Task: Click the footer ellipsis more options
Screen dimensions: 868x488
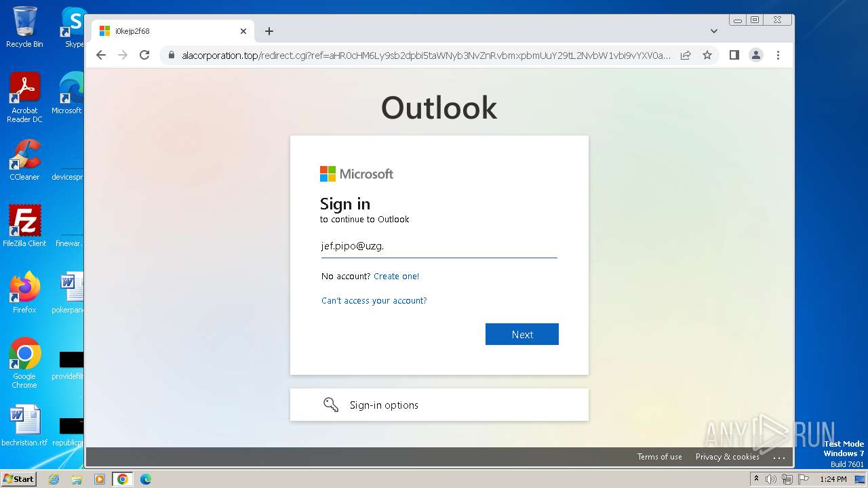Action: pos(779,457)
